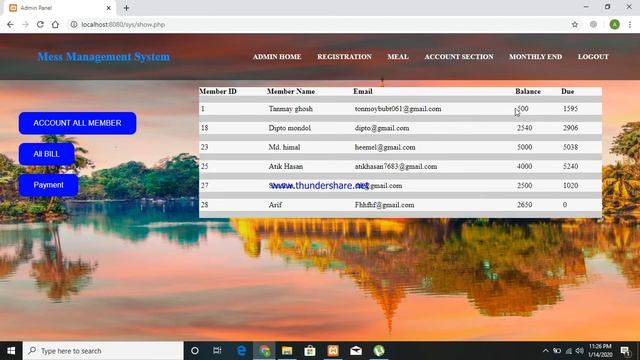
Task: Open a new browser tab
Action: [126, 8]
